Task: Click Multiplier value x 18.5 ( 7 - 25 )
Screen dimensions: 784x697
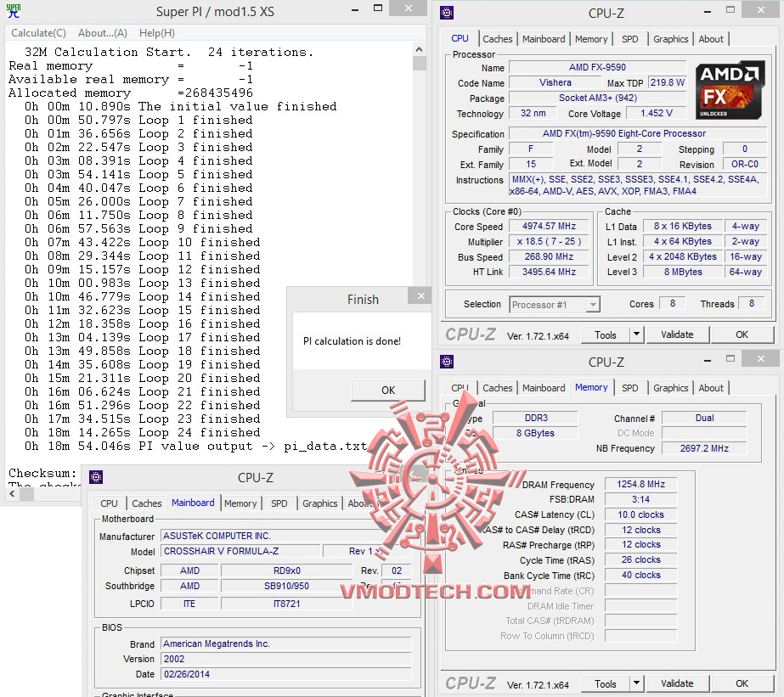Action: pyautogui.click(x=549, y=241)
